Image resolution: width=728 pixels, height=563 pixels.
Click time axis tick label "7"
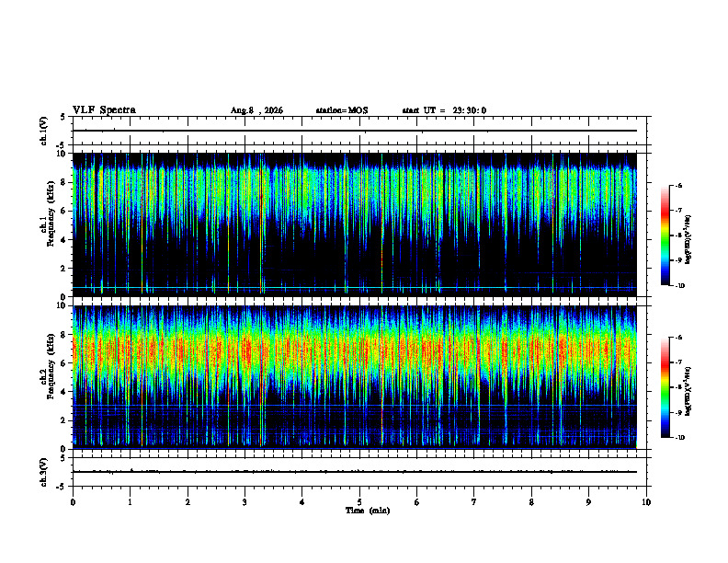tap(474, 502)
